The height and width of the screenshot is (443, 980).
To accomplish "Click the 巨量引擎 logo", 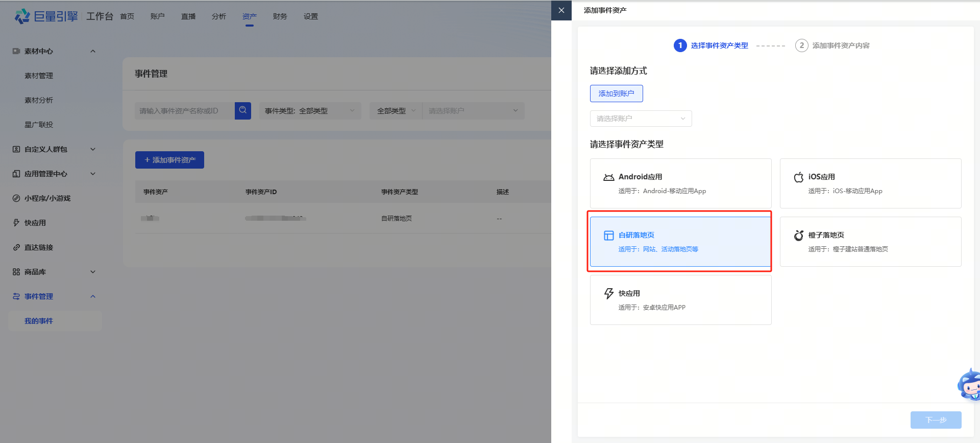I will 46,16.
